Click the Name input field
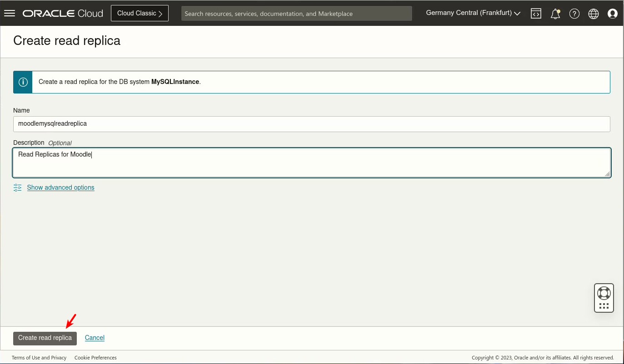 (312, 124)
